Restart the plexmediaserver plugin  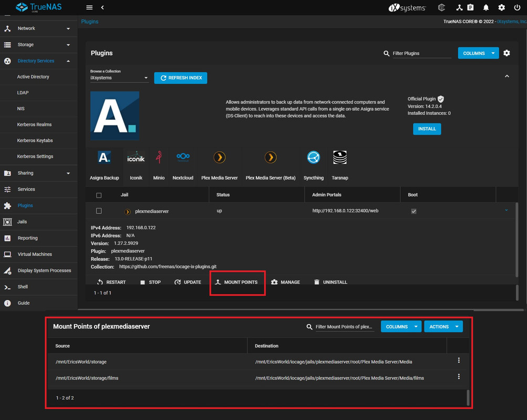point(111,282)
